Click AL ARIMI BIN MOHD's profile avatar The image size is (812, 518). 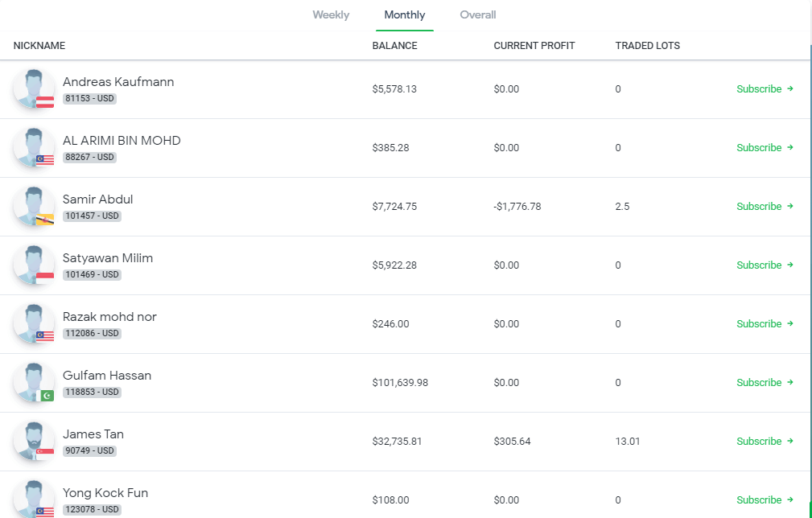34,147
